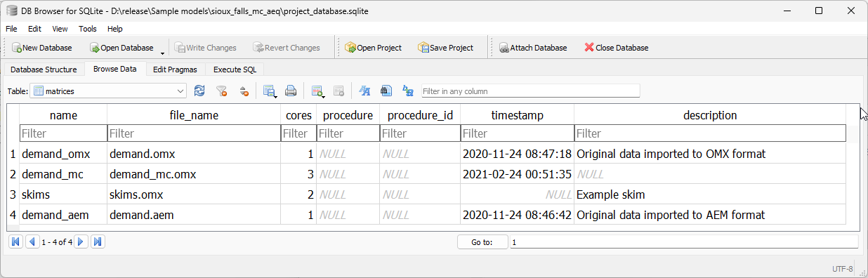Delete current record icon

tap(338, 91)
